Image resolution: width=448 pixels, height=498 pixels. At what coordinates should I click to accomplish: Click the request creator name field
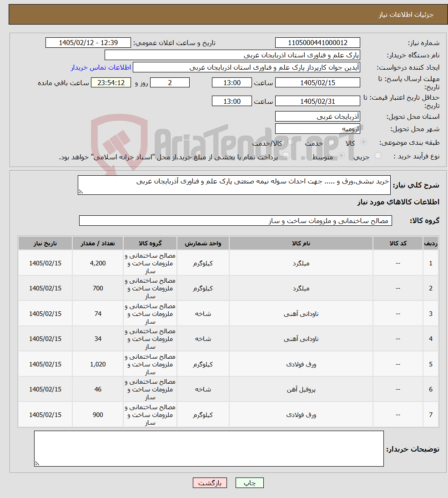pos(247,67)
